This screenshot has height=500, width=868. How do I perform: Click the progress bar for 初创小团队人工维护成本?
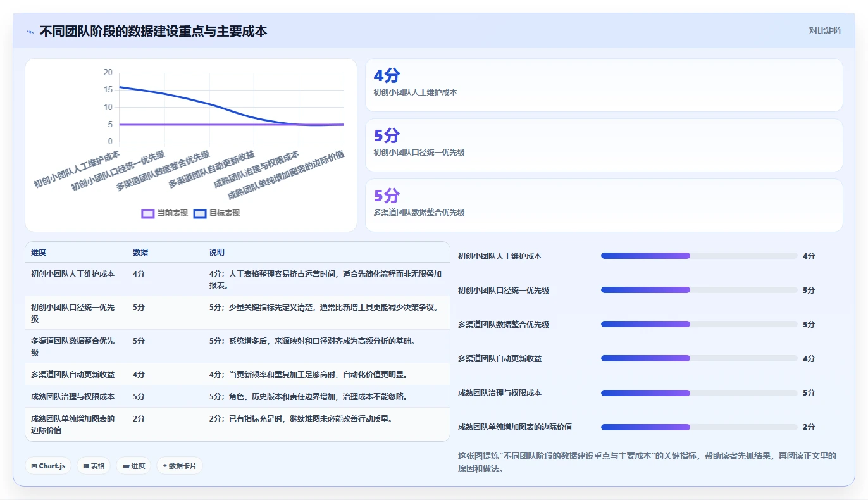pos(699,256)
